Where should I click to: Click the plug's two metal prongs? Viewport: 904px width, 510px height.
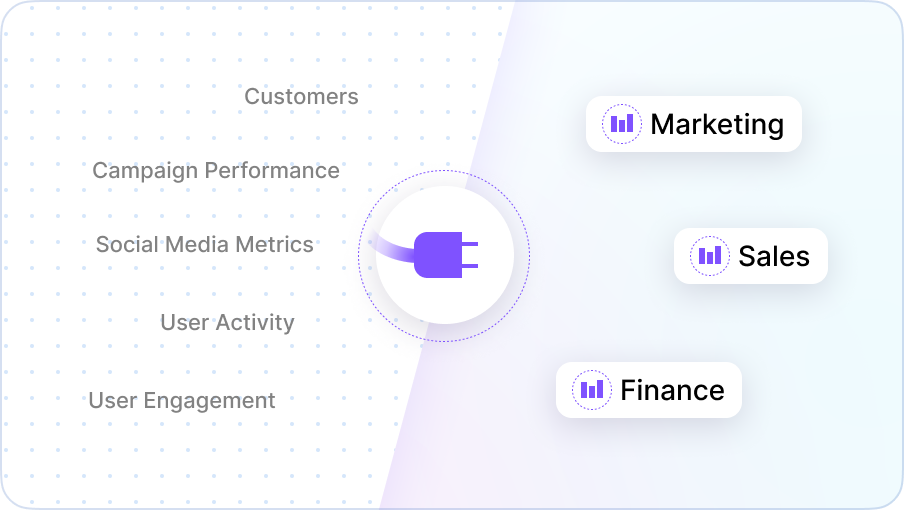(470, 255)
